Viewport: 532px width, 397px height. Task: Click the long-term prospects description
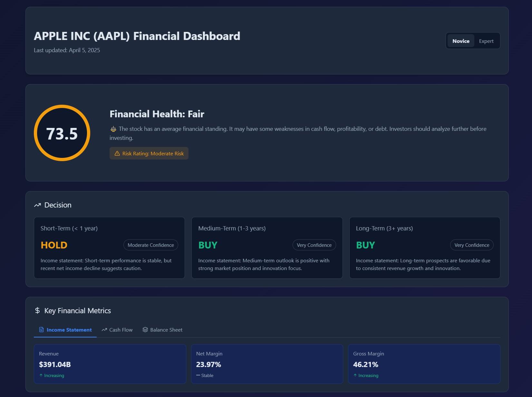423,264
